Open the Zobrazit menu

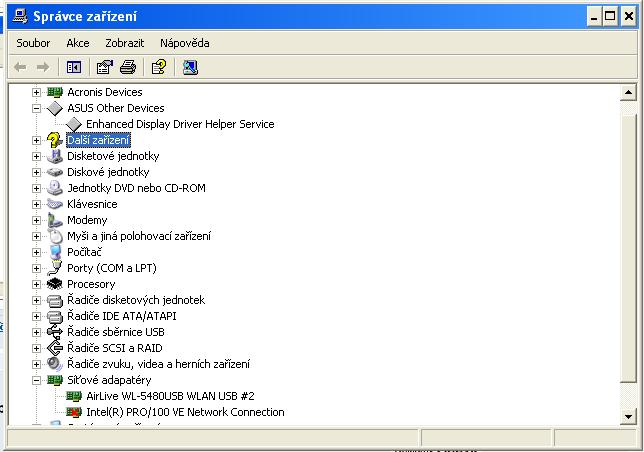pos(124,43)
